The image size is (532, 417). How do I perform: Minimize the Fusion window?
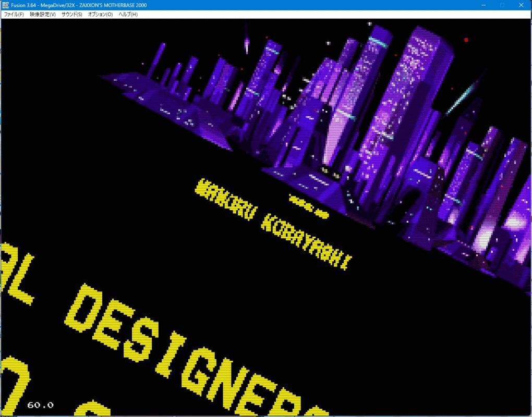tap(484, 5)
